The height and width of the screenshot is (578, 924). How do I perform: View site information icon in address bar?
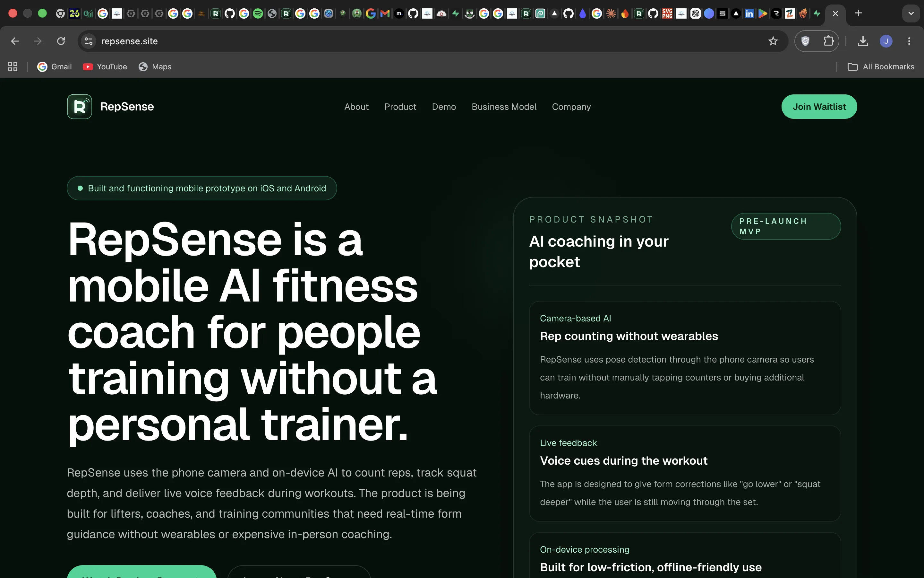[89, 41]
